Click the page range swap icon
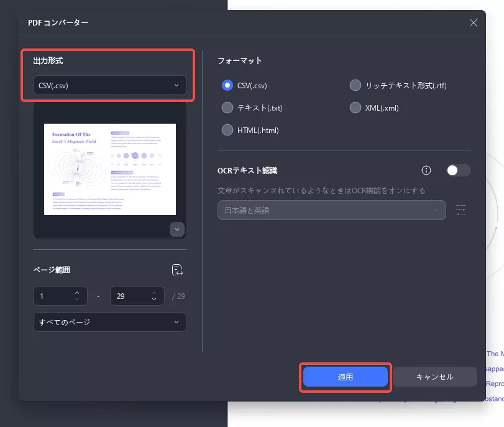Viewport: 504px width, 427px height. [177, 270]
